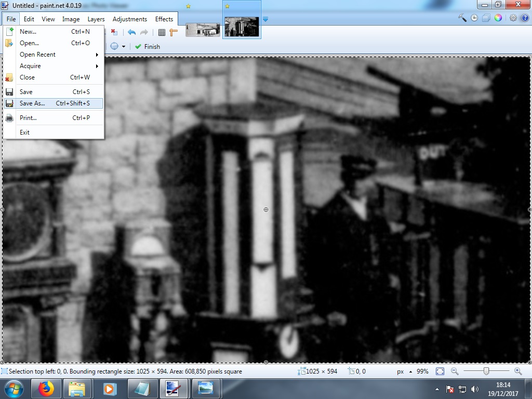This screenshot has width=532, height=399.
Task: Open the Colors window icon
Action: [498, 17]
